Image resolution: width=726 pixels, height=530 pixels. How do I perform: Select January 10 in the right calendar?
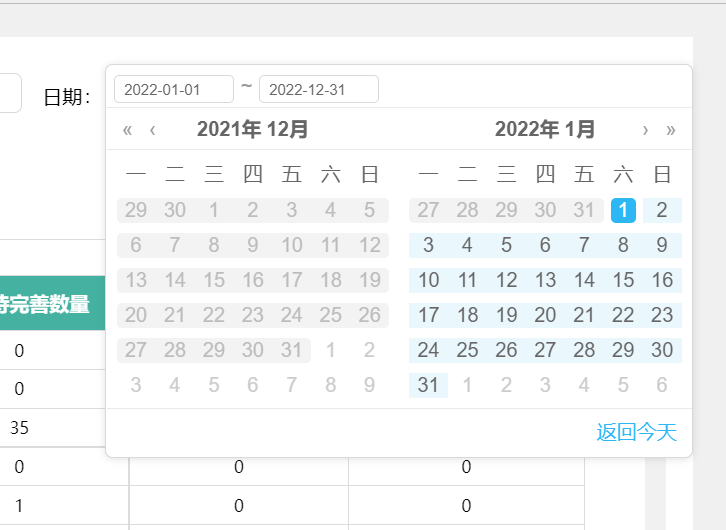(428, 280)
